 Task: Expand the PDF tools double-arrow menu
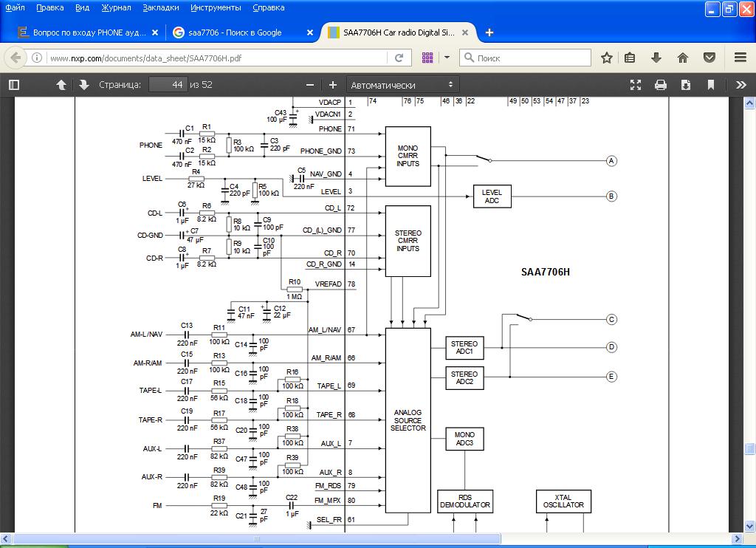tap(740, 85)
